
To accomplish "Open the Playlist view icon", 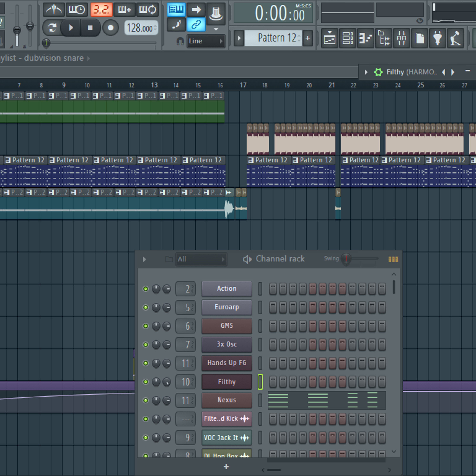I will (x=330, y=38).
